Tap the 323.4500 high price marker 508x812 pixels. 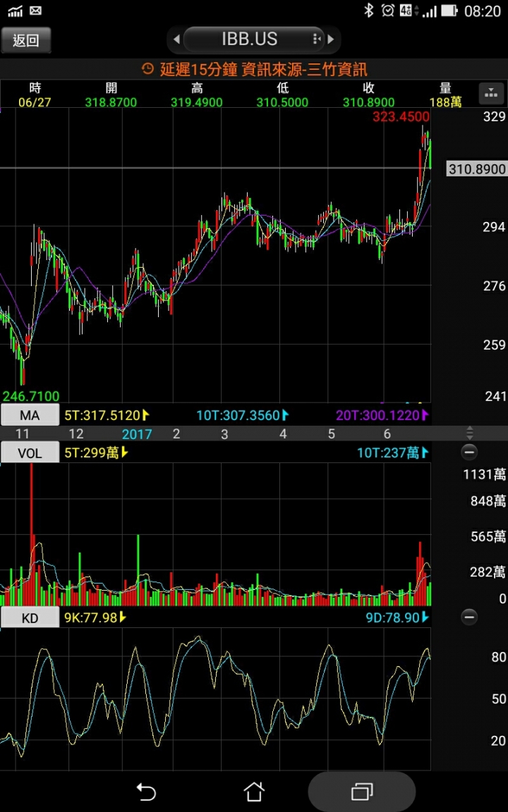401,116
